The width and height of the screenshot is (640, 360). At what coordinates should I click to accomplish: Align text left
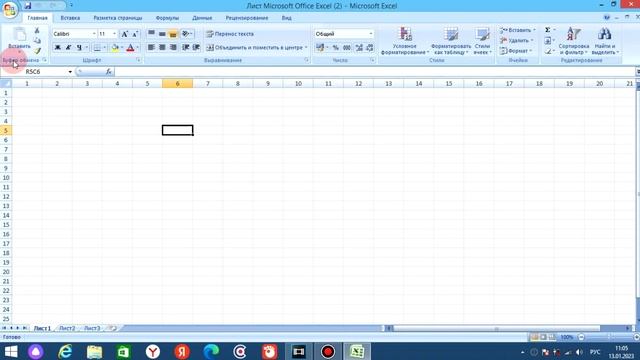151,48
